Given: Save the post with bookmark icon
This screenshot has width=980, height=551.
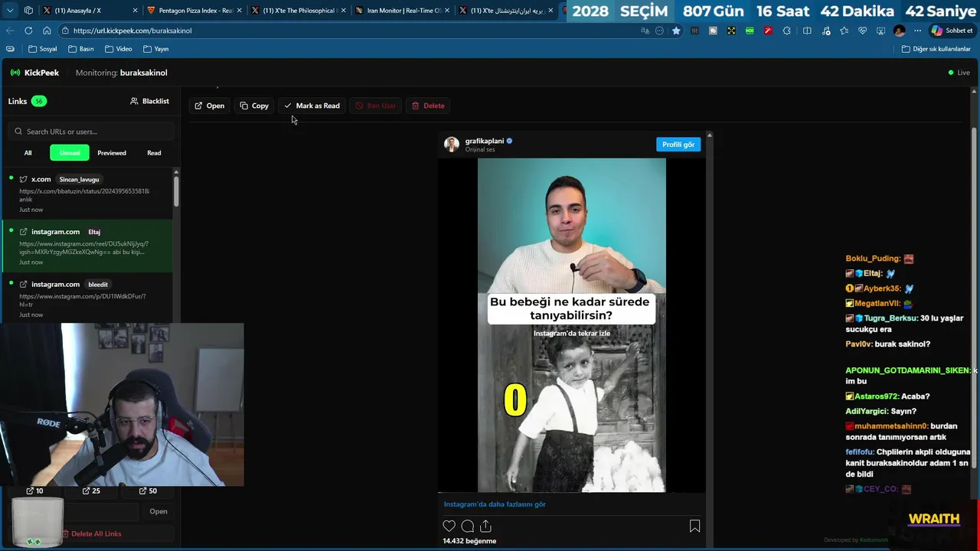Looking at the screenshot, I should pos(694,526).
